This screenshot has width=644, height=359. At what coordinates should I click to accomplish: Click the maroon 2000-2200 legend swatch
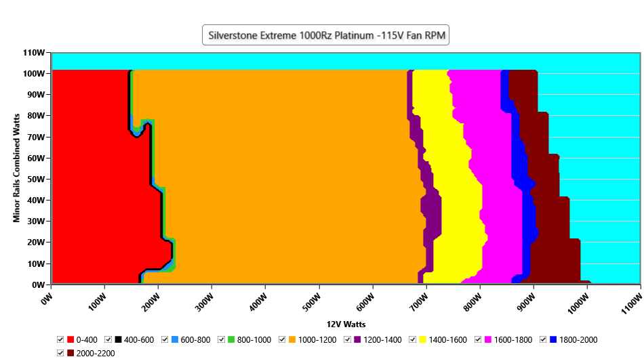(x=71, y=354)
